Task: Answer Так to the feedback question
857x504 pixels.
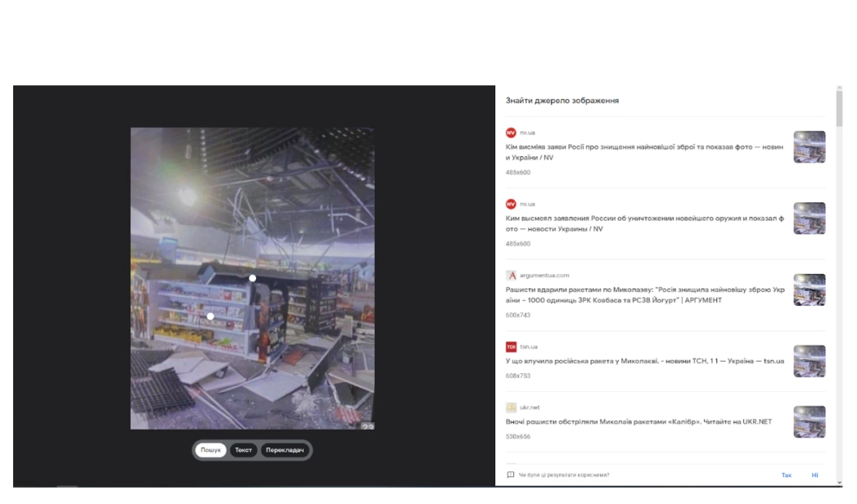Action: pyautogui.click(x=785, y=475)
